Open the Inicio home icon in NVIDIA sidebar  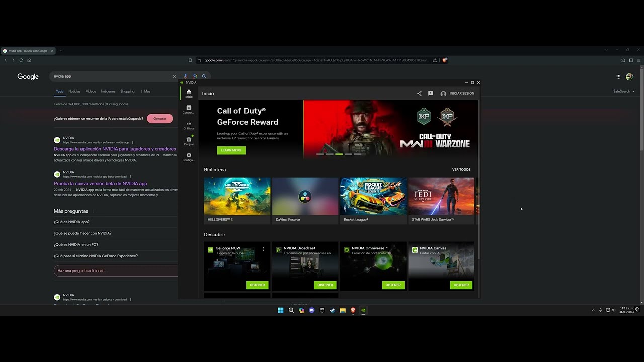pos(189,93)
